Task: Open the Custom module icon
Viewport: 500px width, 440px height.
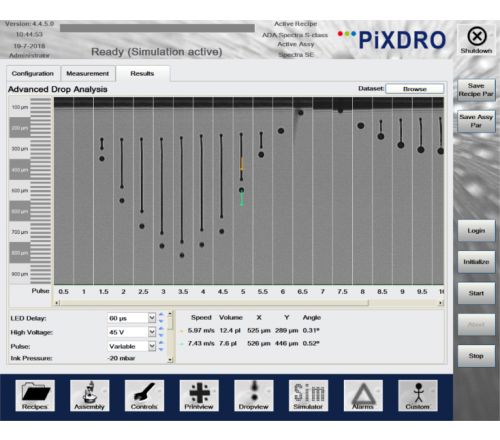Action: 418,395
